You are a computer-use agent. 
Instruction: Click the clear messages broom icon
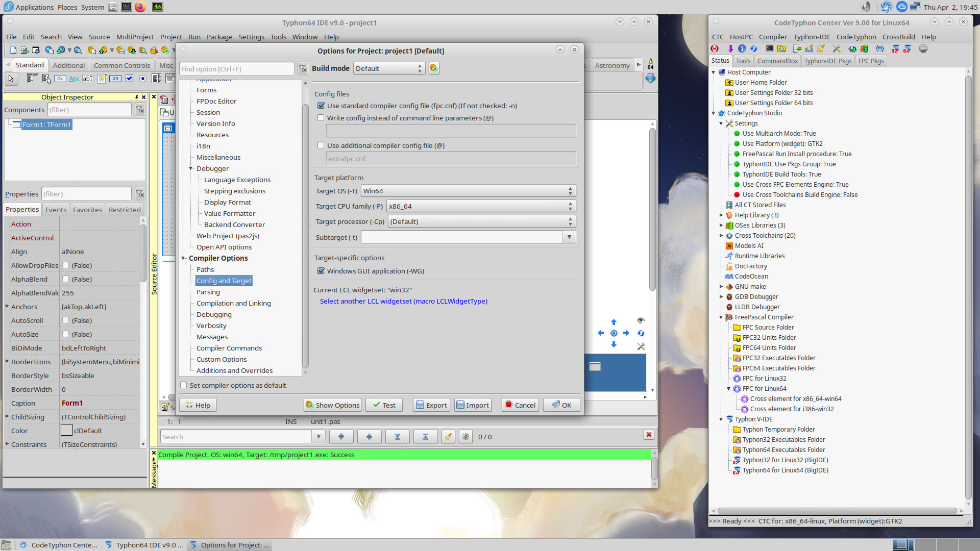pyautogui.click(x=448, y=437)
